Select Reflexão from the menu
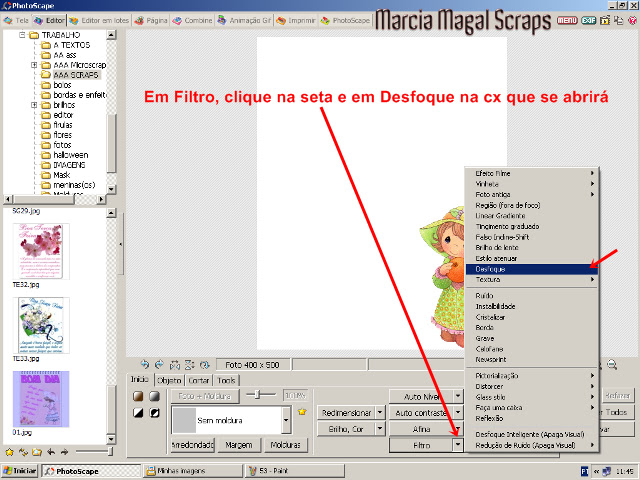 pyautogui.click(x=532, y=418)
